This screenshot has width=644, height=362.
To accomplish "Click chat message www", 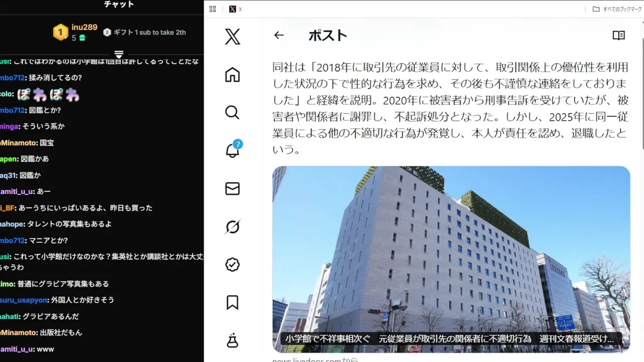I will [45, 349].
